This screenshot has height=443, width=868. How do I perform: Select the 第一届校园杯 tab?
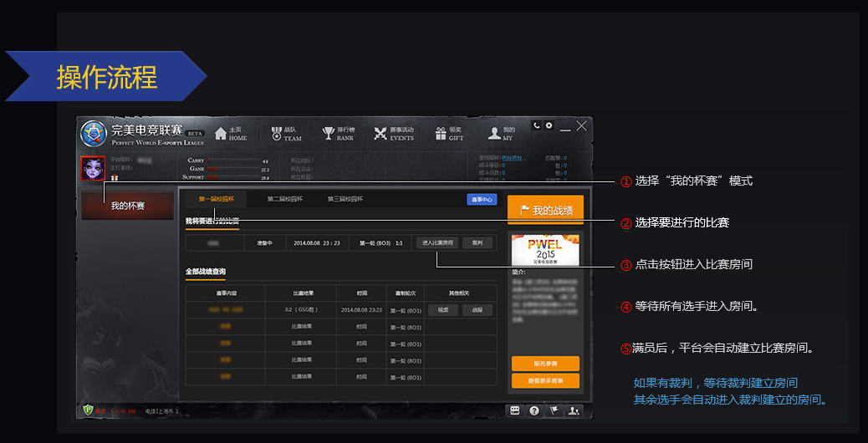click(x=217, y=199)
